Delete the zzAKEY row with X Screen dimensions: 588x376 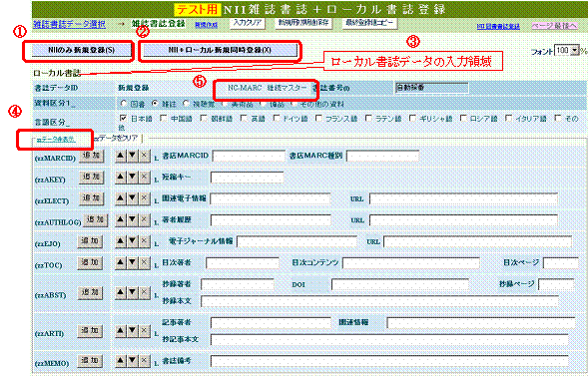point(144,178)
